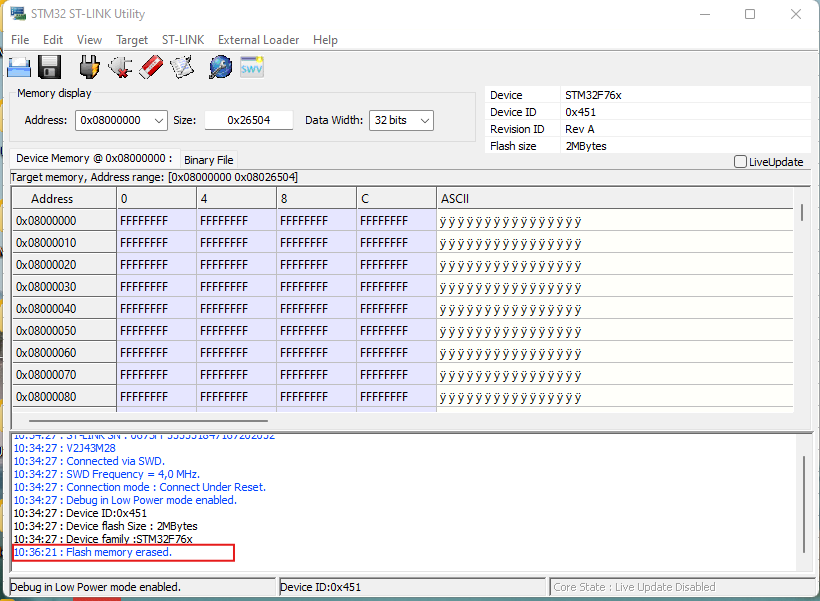820x601 pixels.
Task: Select the Device Memory tab
Action: point(94,158)
